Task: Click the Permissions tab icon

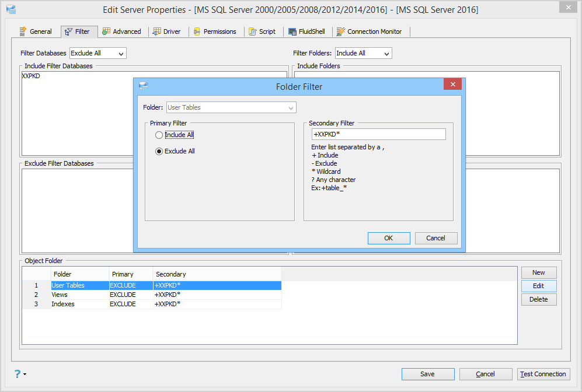Action: [197, 32]
